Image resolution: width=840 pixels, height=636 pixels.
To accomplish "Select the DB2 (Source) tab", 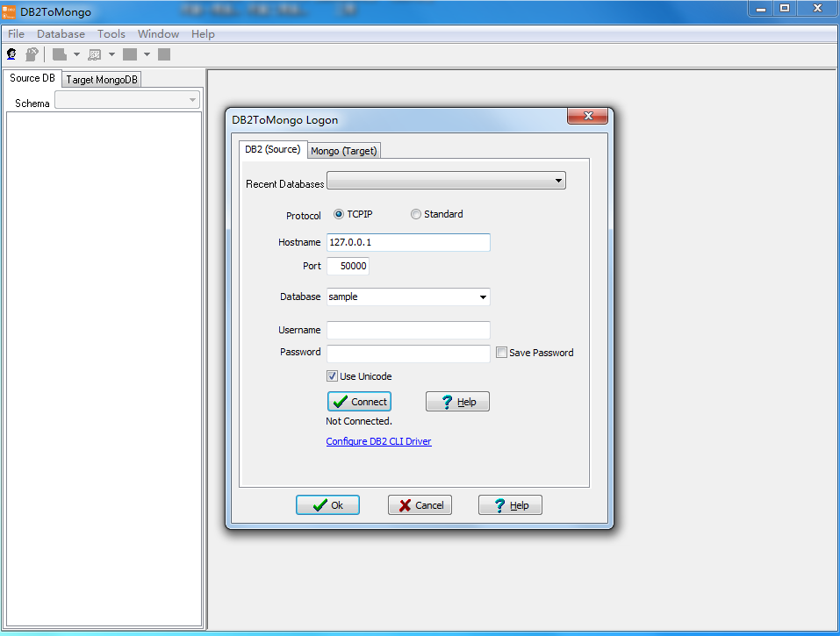I will [273, 149].
